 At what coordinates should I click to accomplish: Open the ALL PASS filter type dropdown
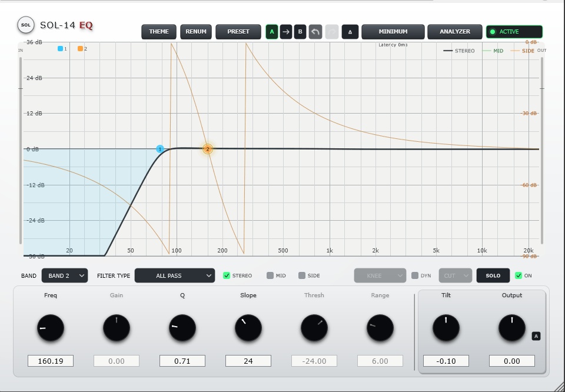tap(175, 275)
